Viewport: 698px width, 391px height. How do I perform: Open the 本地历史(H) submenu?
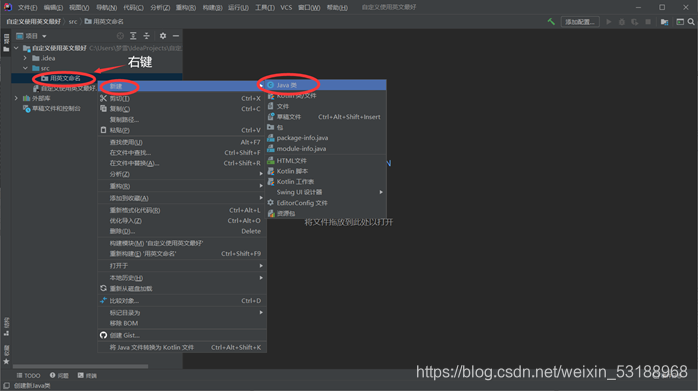182,278
